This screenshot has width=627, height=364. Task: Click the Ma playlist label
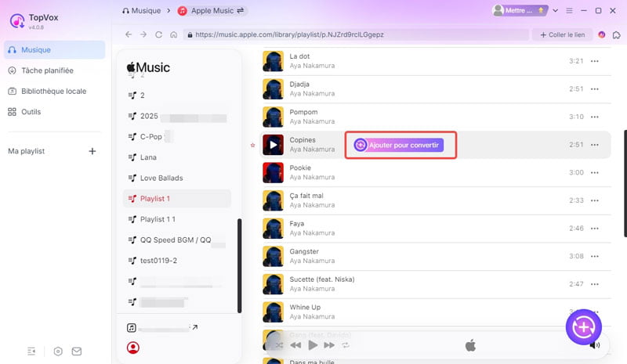pos(27,151)
